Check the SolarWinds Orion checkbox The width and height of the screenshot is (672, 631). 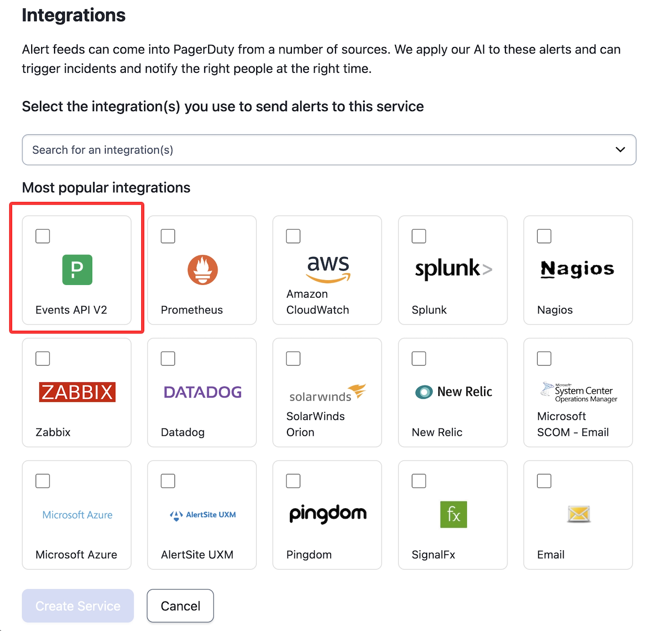coord(293,359)
